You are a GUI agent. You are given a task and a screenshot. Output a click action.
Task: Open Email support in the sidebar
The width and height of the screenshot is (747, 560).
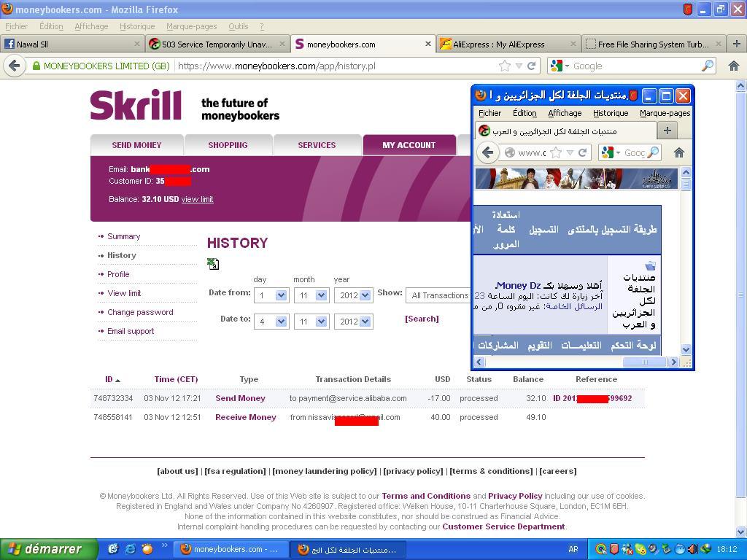tap(131, 331)
